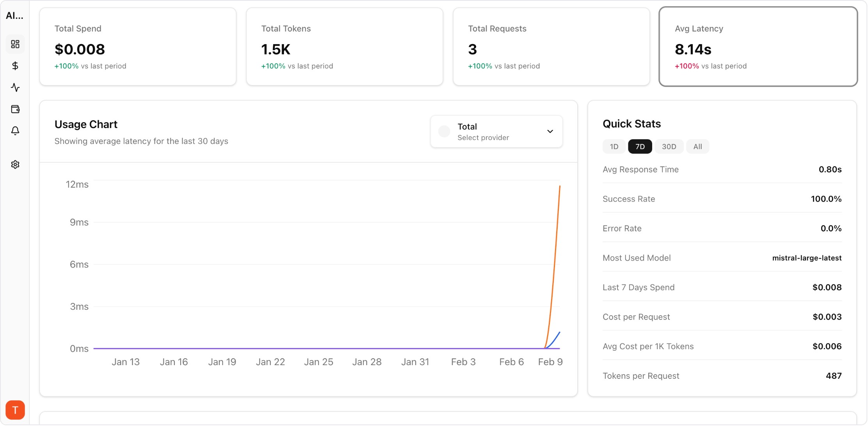This screenshot has height=426, width=868.
Task: Click the orange T avatar at bottom left
Action: [15, 410]
